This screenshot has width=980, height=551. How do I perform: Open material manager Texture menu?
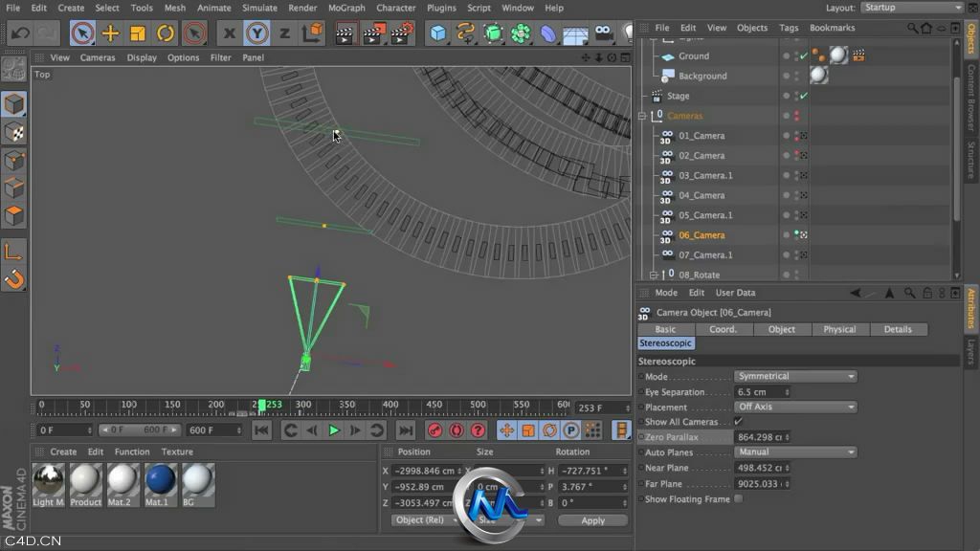pyautogui.click(x=177, y=452)
